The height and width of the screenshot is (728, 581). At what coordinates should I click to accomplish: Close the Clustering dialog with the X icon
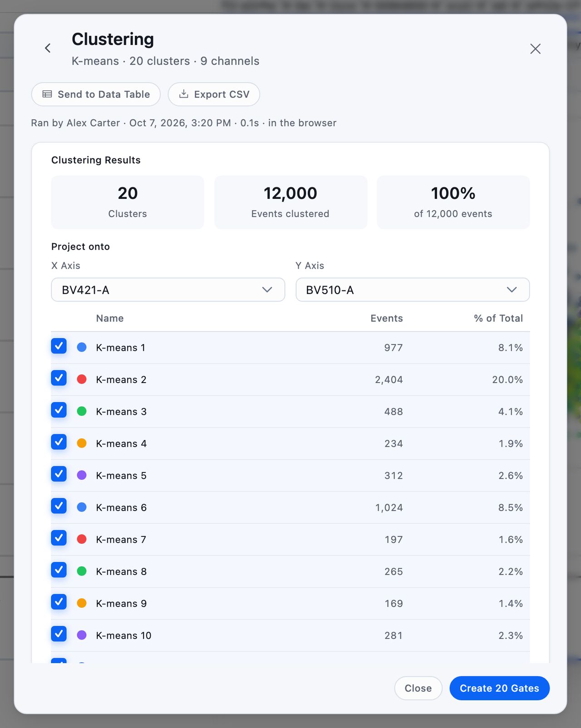[x=535, y=49]
